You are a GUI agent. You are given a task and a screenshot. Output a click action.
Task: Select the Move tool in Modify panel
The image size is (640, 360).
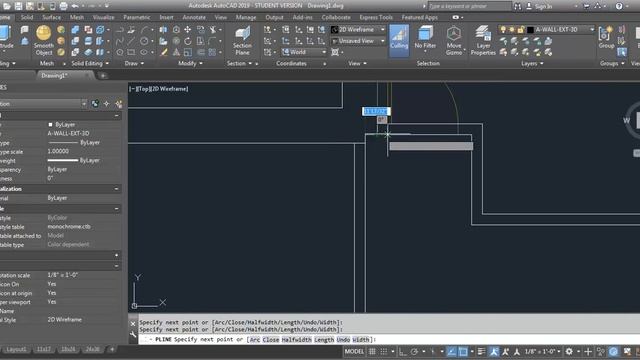(x=187, y=30)
